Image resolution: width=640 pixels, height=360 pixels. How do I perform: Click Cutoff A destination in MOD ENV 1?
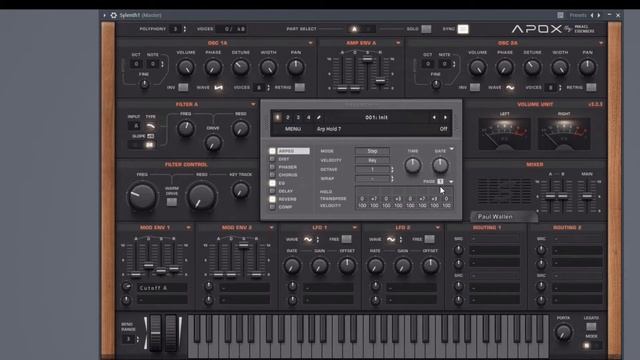(162, 288)
